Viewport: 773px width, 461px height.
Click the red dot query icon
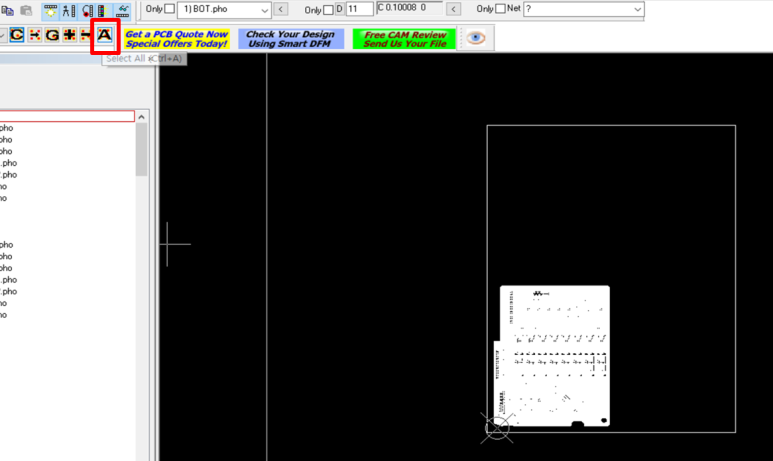pyautogui.click(x=87, y=10)
